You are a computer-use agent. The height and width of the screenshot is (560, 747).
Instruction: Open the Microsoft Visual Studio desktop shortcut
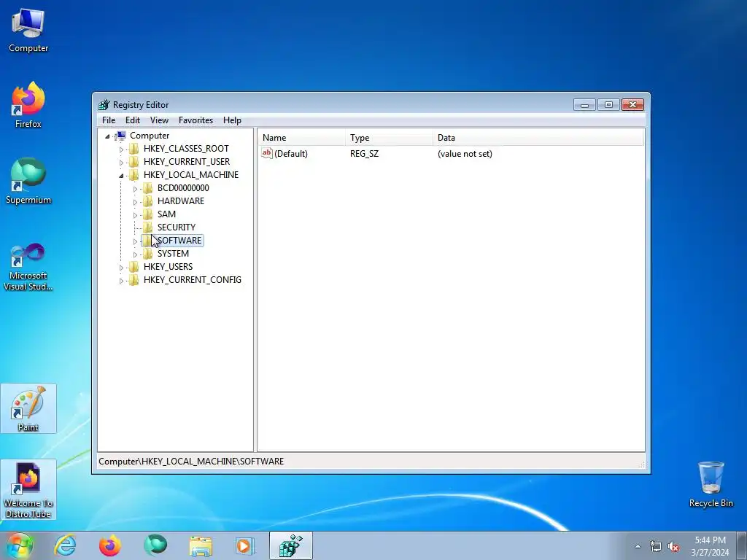coord(28,267)
